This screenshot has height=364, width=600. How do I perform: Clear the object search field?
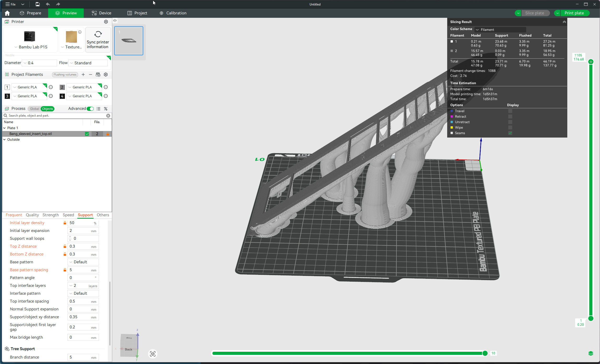click(108, 116)
